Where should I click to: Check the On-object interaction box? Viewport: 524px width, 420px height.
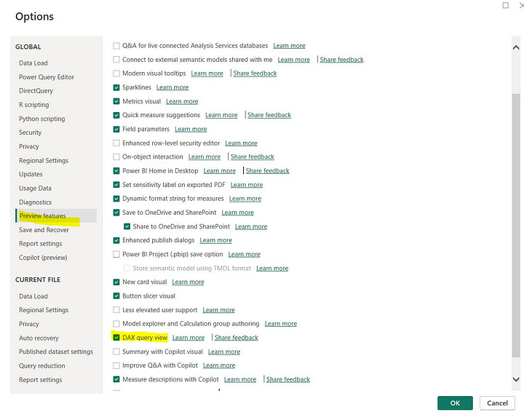click(x=116, y=157)
